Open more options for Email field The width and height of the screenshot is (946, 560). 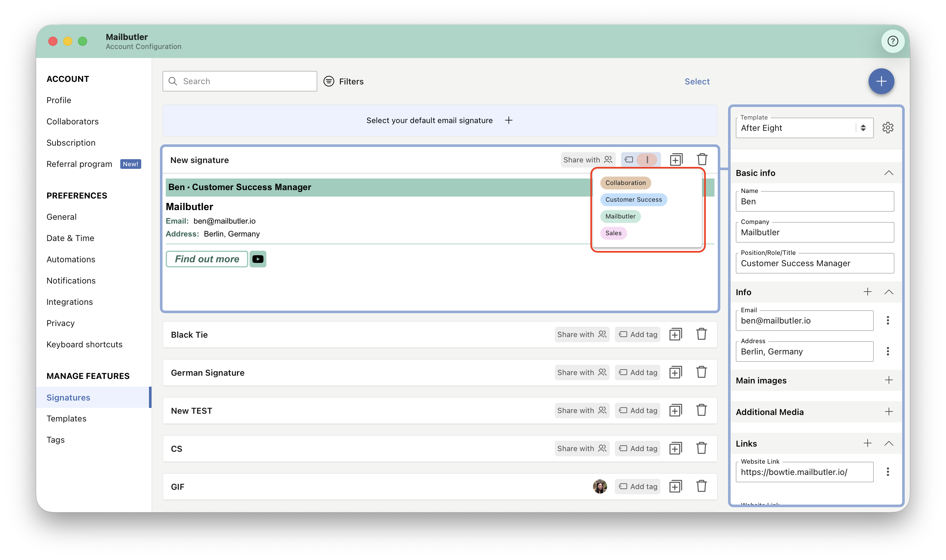[888, 320]
